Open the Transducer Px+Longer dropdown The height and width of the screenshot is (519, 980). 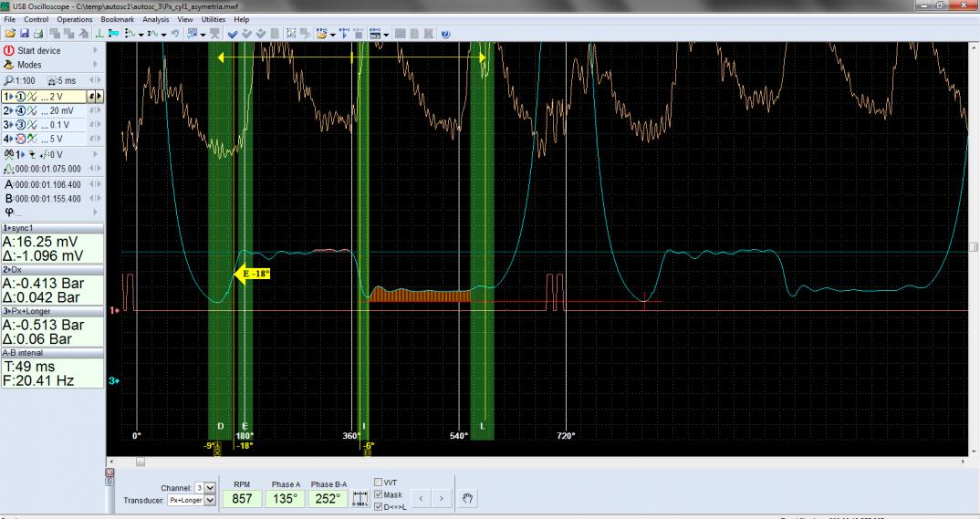pos(211,500)
